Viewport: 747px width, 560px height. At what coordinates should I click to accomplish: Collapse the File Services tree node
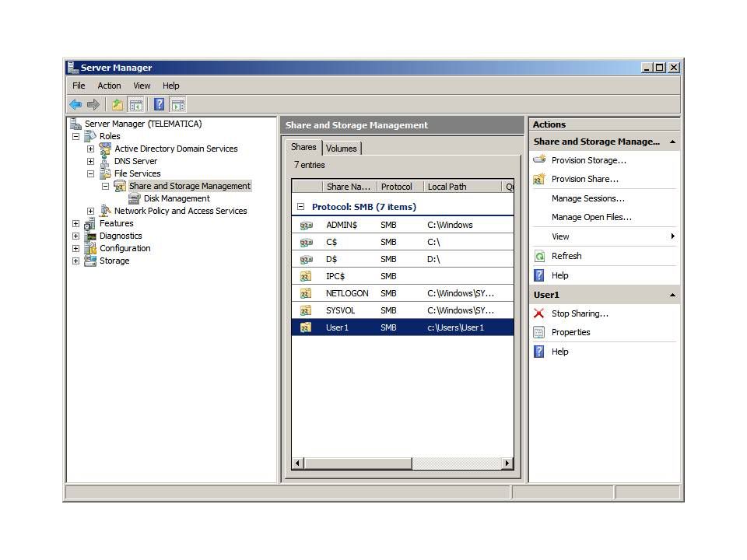(x=90, y=173)
